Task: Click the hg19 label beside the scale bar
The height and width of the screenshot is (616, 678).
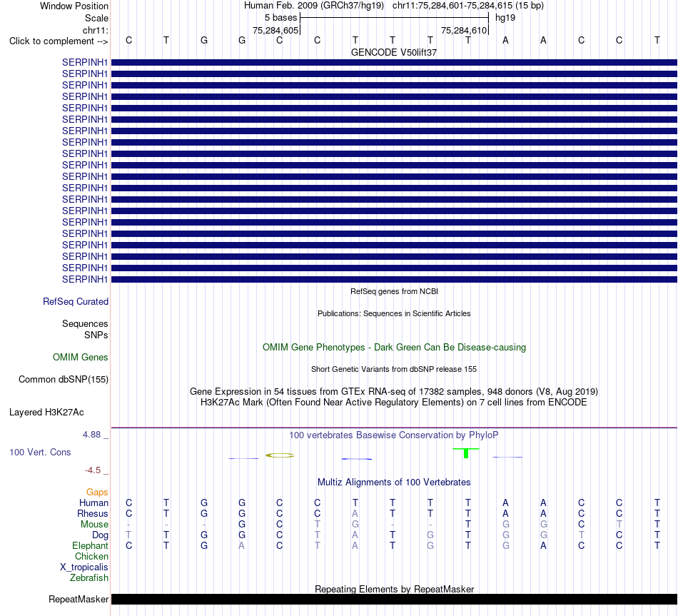Action: 505,18
